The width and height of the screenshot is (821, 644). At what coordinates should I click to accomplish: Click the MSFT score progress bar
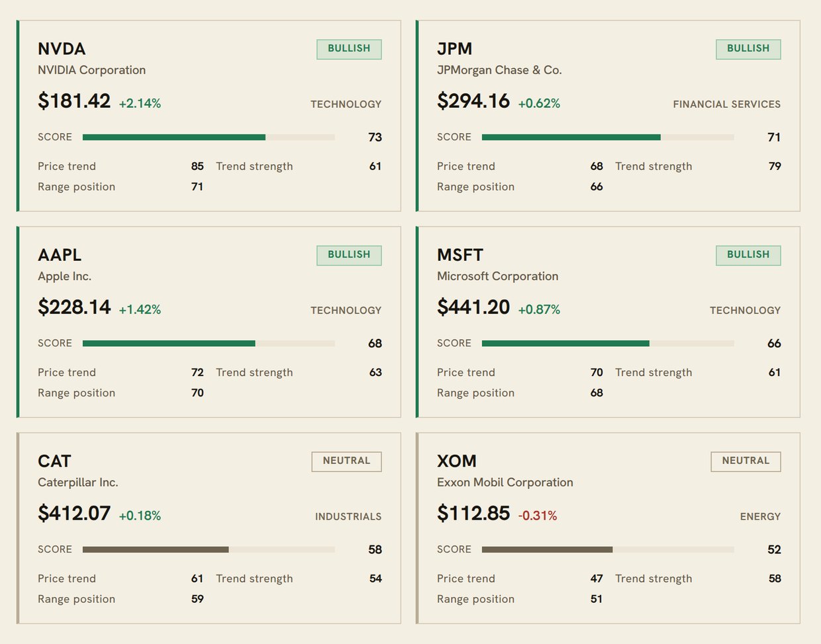click(x=608, y=344)
